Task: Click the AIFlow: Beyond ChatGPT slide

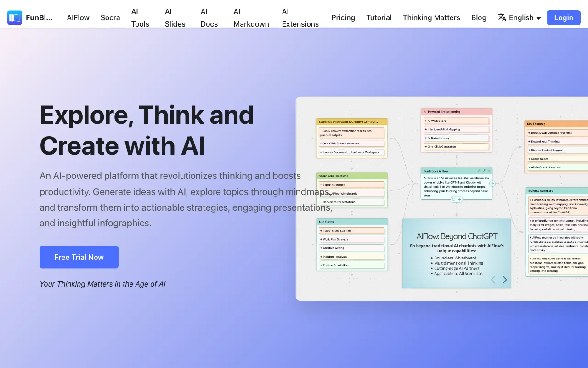Action: click(457, 253)
